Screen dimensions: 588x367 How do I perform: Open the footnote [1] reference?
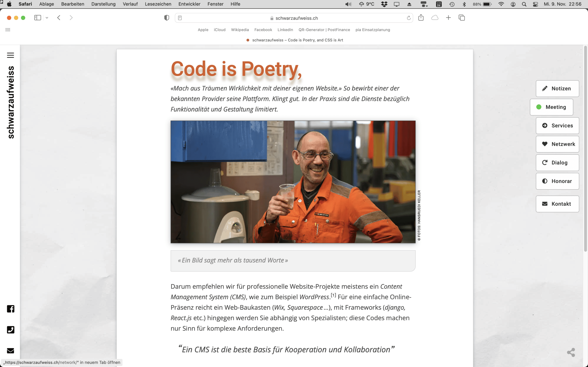point(333,295)
